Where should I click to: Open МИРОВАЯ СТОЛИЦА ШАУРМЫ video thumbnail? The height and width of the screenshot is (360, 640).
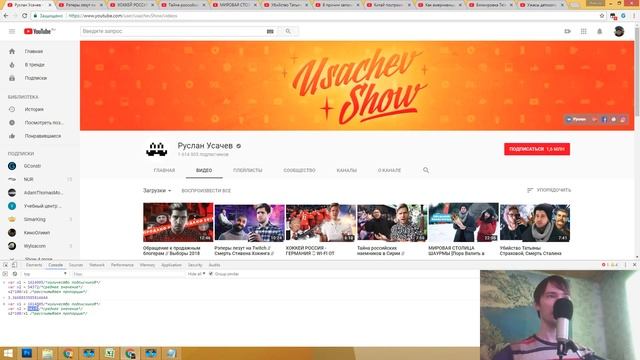click(463, 222)
